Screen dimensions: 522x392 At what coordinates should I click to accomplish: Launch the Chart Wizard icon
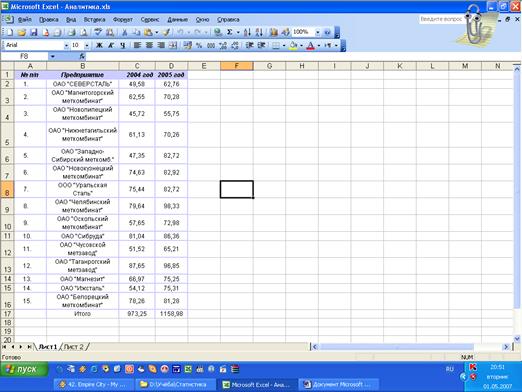(273, 32)
